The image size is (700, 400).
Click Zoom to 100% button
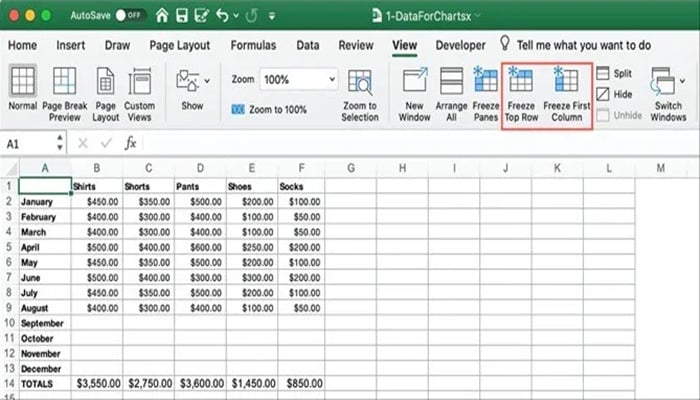click(x=269, y=109)
